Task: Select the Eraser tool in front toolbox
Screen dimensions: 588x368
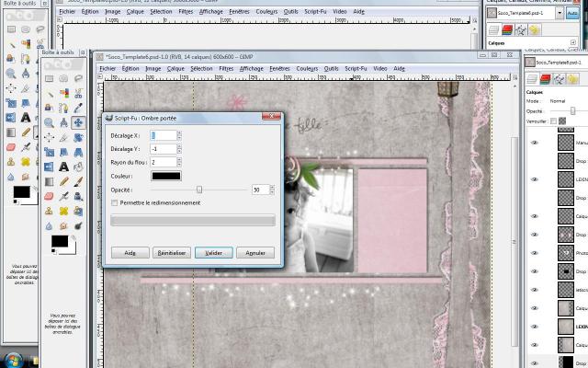Action: click(49, 196)
